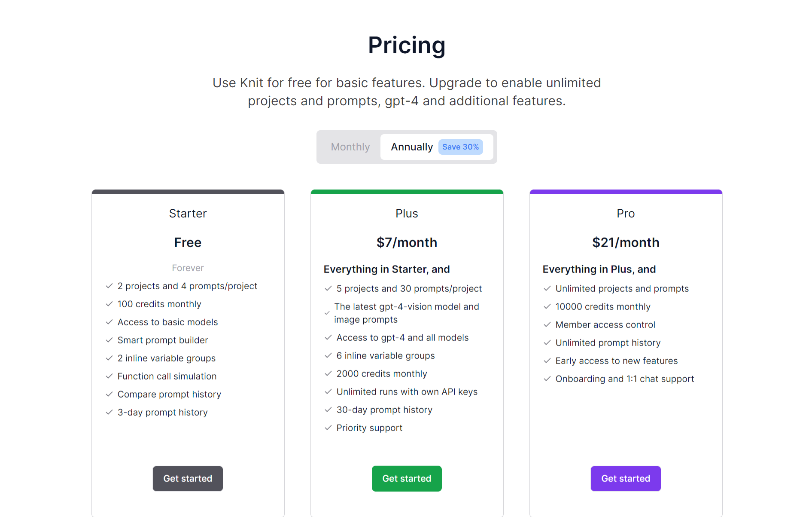This screenshot has width=812, height=517.
Task: Click the Plus plan title
Action: pos(407,214)
